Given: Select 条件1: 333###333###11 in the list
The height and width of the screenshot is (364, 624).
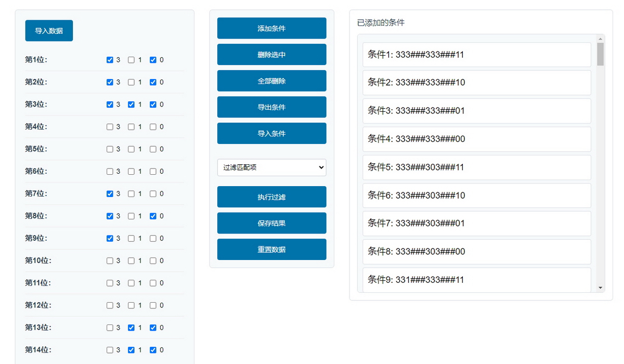Looking at the screenshot, I should coord(476,55).
